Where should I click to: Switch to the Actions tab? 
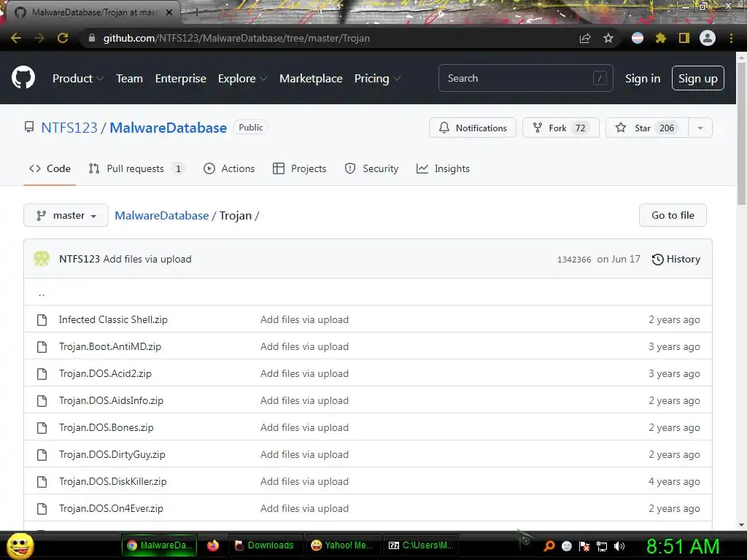pyautogui.click(x=229, y=168)
